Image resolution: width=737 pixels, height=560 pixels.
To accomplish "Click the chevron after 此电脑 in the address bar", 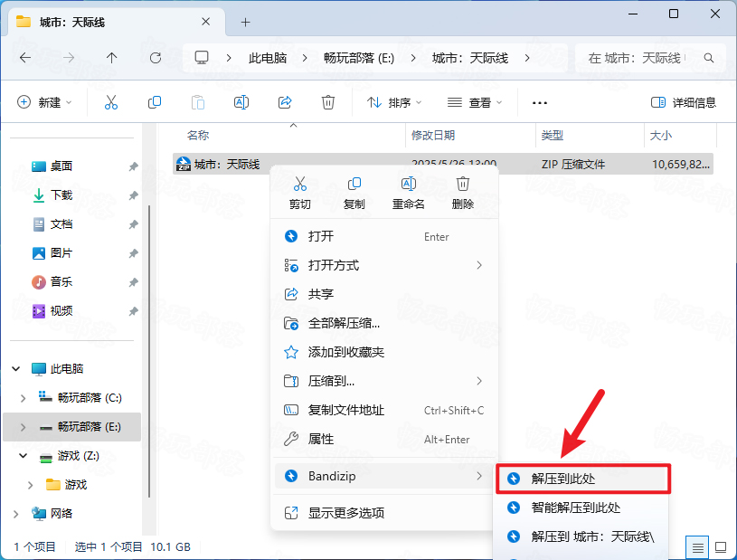I will [305, 58].
